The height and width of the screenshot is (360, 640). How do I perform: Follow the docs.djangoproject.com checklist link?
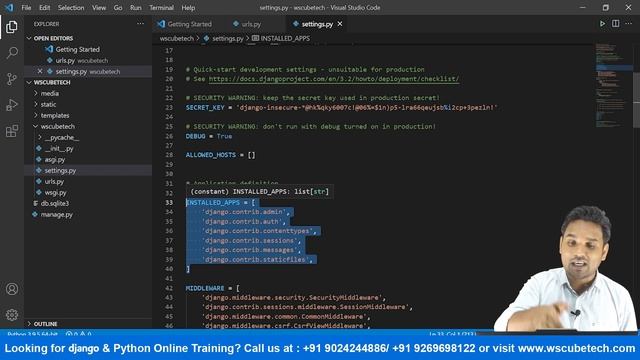click(x=334, y=79)
